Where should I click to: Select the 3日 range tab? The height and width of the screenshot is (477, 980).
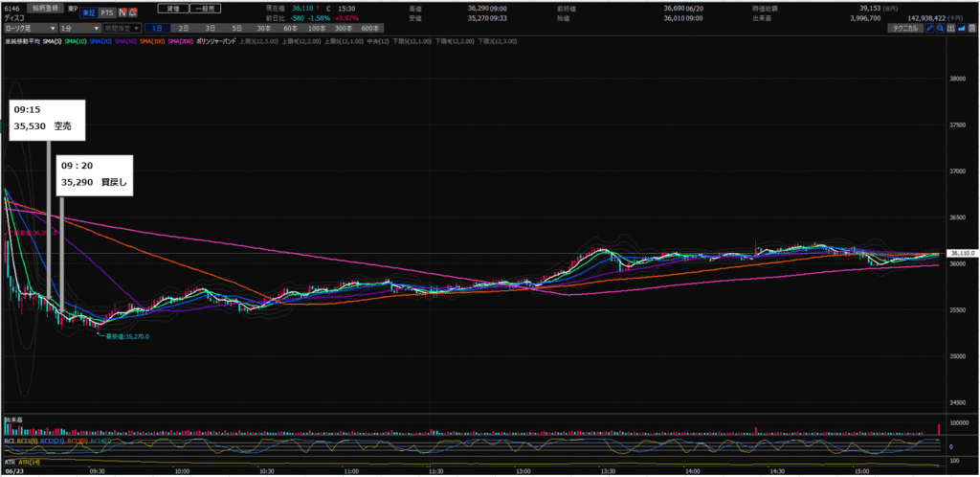tap(210, 28)
